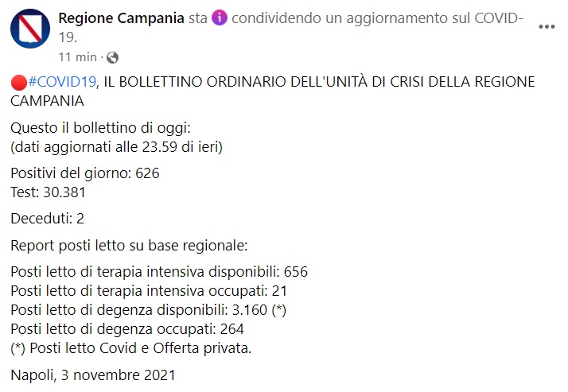Click the "condividendo un aggiornamento sul COVID-19" text
Viewport: 568px width, 392px height.
(374, 19)
